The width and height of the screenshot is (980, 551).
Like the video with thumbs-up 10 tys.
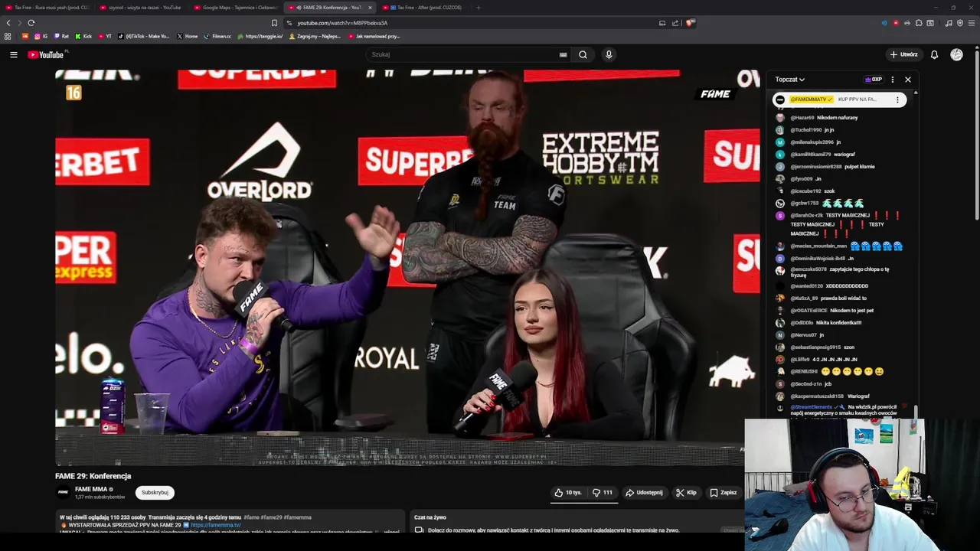568,493
